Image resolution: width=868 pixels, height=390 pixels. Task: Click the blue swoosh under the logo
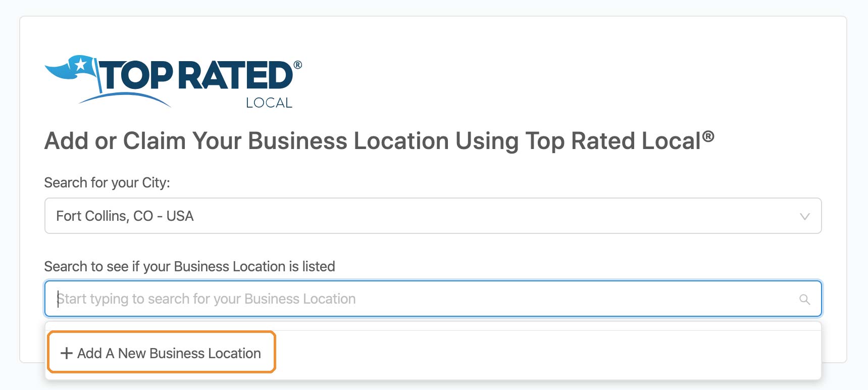(125, 99)
